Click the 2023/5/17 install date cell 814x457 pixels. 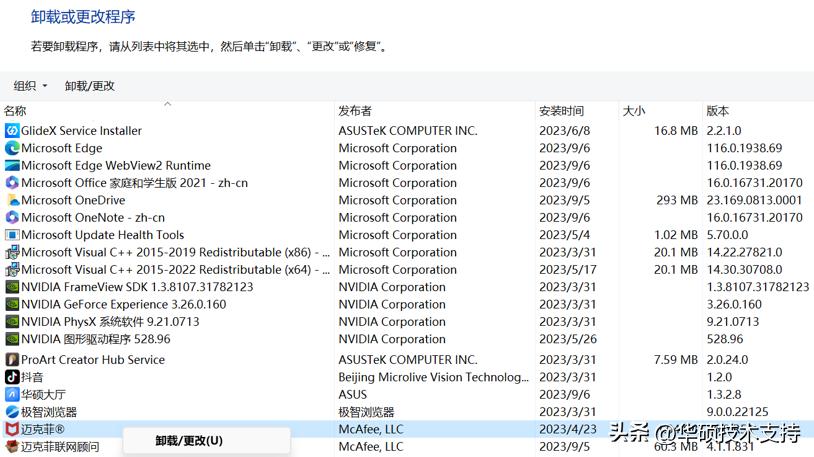[568, 270]
